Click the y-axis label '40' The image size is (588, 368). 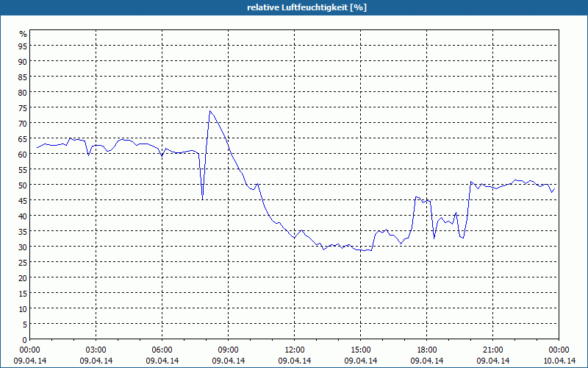(23, 216)
